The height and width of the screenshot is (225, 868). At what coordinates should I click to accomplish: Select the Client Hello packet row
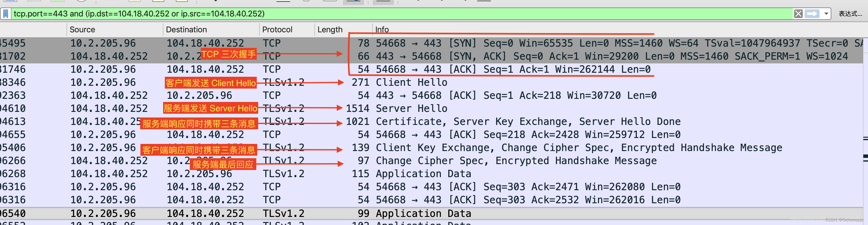click(x=431, y=83)
